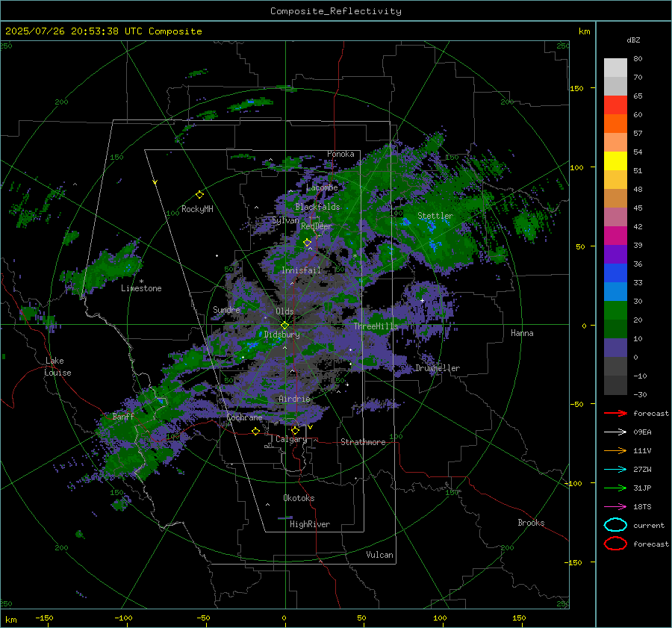
Task: Select the 65 dBZ red swatch
Action: click(x=615, y=105)
